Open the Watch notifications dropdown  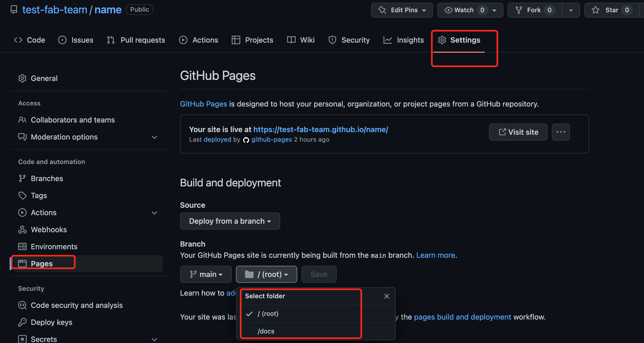point(470,10)
